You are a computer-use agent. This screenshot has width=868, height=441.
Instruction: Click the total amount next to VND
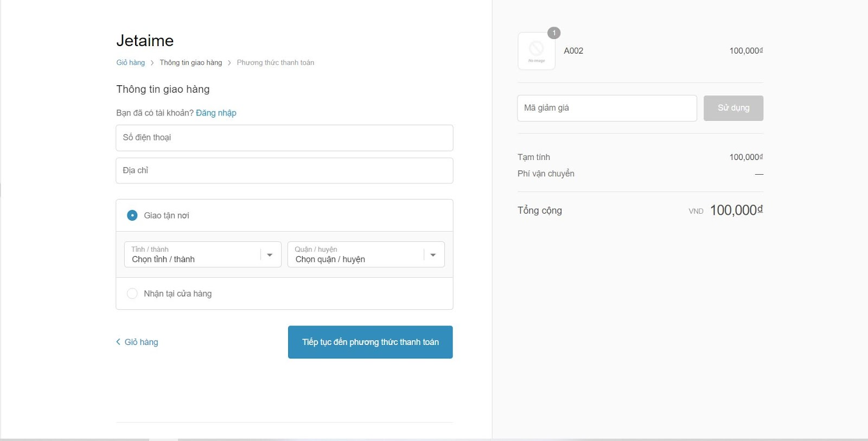736,210
